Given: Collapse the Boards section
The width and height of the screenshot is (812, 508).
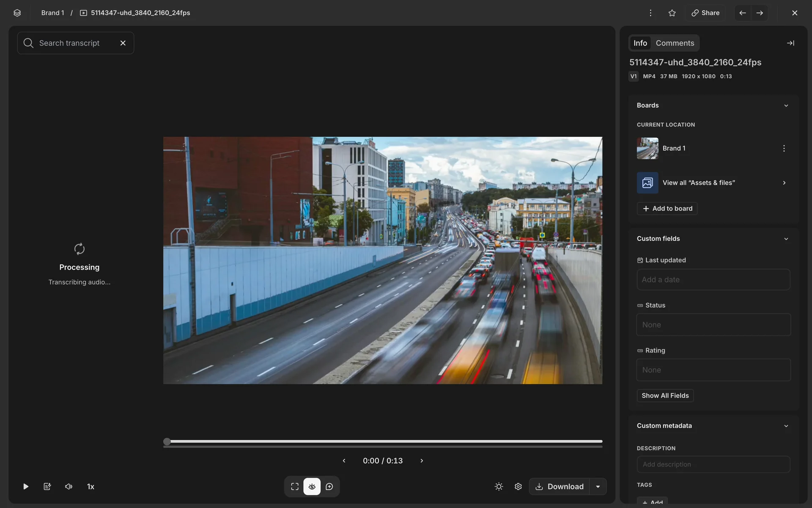Looking at the screenshot, I should point(786,105).
